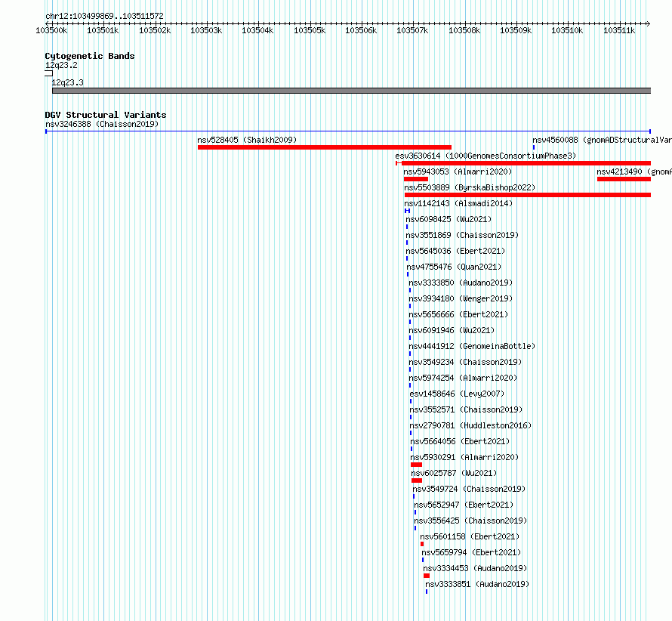Click the 103511k ruler position label
This screenshot has height=621, width=672.
(x=619, y=30)
